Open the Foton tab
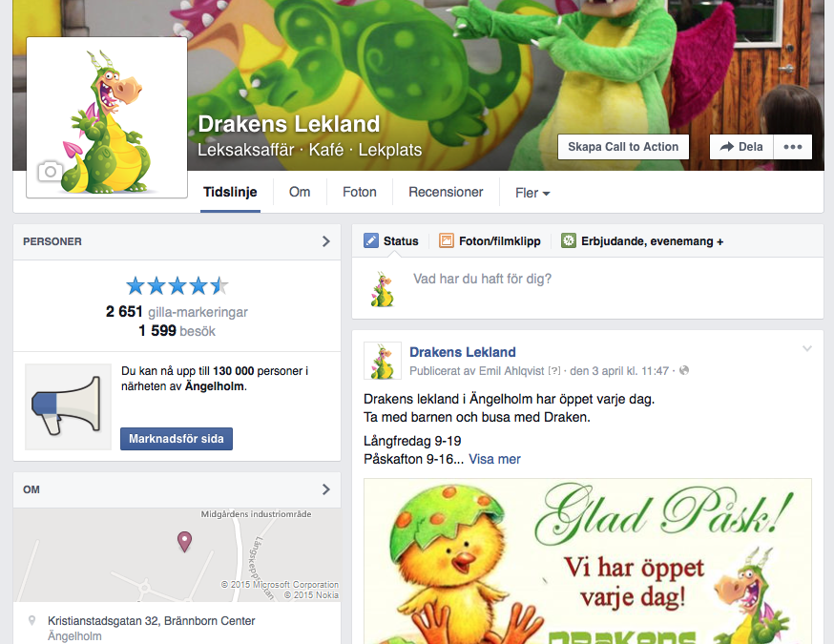This screenshot has width=834, height=644. pos(360,192)
